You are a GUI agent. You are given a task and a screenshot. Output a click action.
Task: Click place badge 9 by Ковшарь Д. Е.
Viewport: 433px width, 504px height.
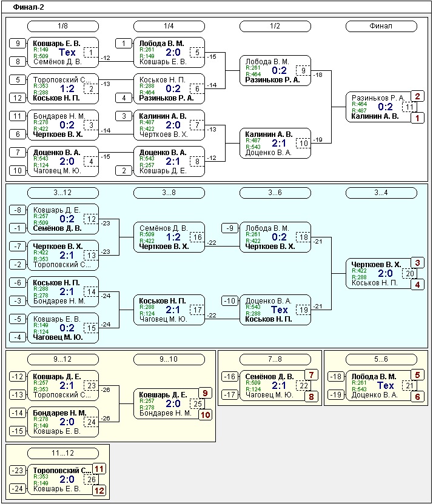click(205, 393)
